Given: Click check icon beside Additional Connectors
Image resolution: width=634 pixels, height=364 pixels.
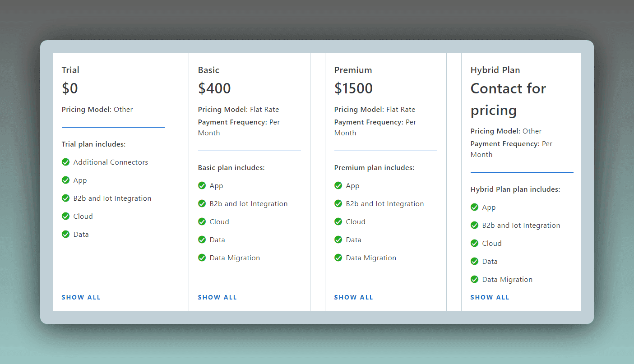Looking at the screenshot, I should click(66, 162).
